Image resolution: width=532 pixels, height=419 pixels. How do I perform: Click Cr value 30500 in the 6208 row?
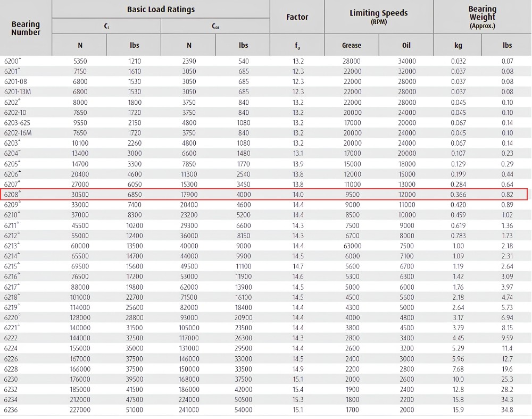80,195
